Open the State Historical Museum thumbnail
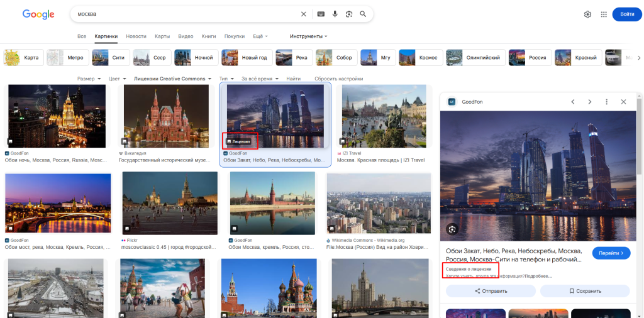Viewport: 644px width, 318px height. coord(167,116)
